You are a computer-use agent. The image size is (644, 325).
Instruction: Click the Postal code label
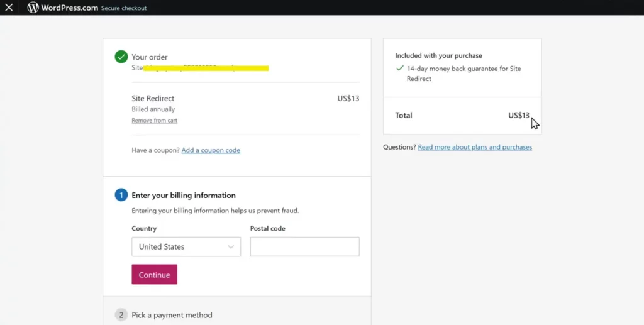(268, 229)
